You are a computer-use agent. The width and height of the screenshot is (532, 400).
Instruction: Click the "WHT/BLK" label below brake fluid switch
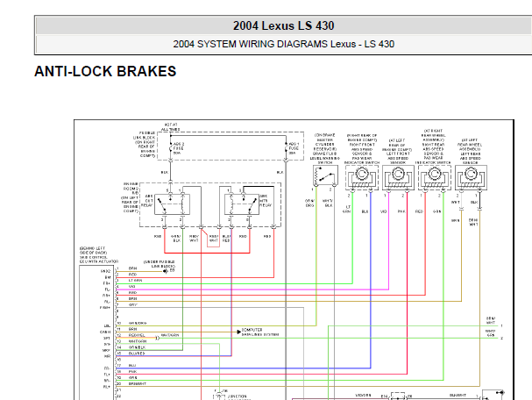click(328, 203)
